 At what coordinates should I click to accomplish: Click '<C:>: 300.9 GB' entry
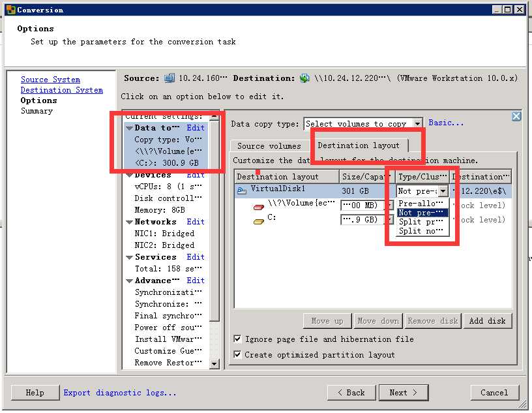click(167, 163)
